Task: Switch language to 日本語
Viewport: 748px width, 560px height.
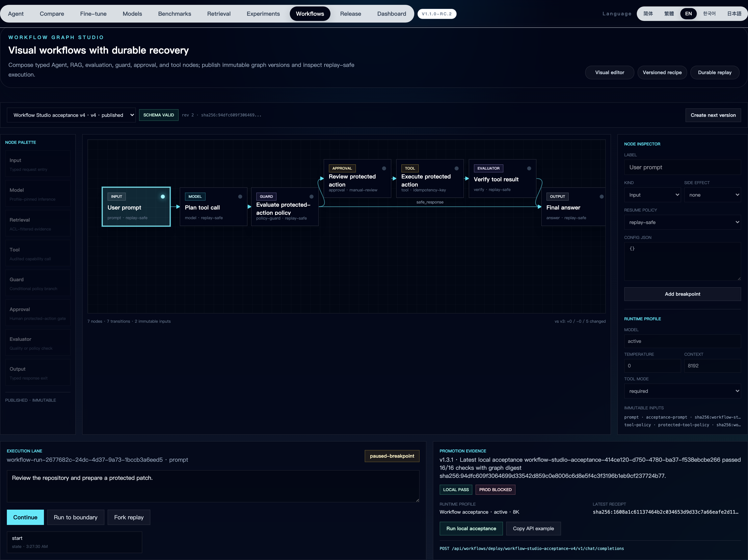Action: pos(734,14)
